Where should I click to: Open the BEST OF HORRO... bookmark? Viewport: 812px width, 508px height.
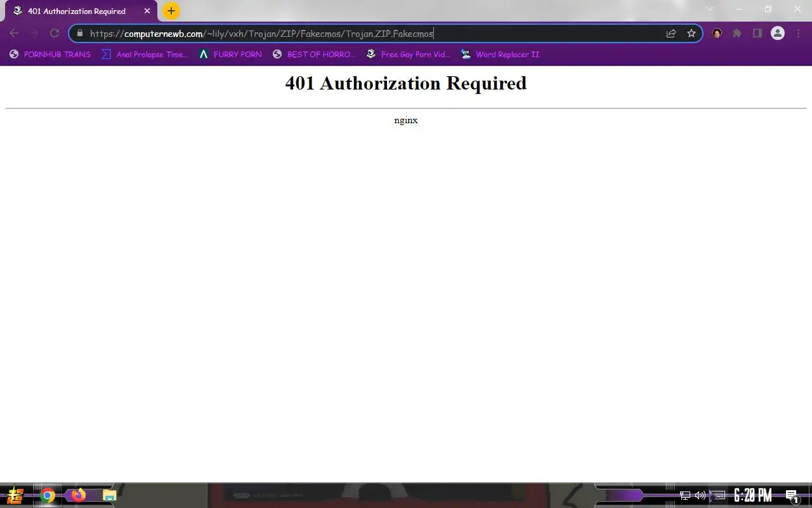point(314,55)
